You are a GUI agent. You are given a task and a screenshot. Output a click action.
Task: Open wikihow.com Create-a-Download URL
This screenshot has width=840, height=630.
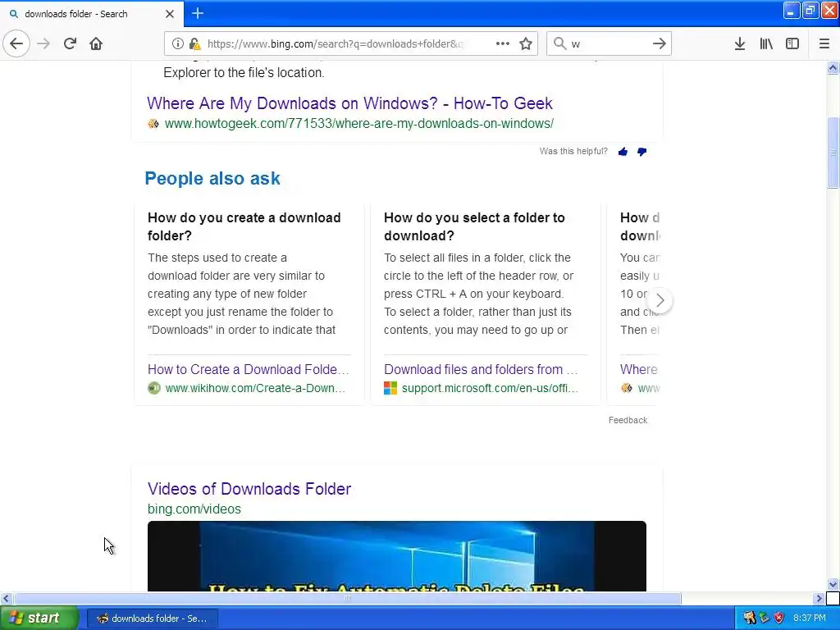click(255, 388)
